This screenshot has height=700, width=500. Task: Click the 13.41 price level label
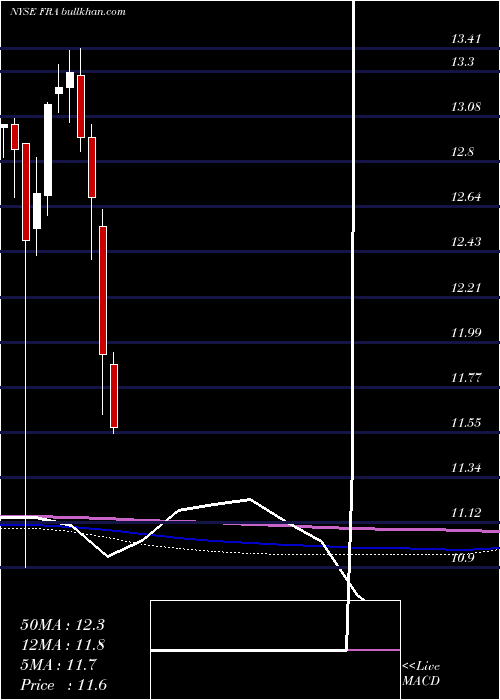coord(466,39)
